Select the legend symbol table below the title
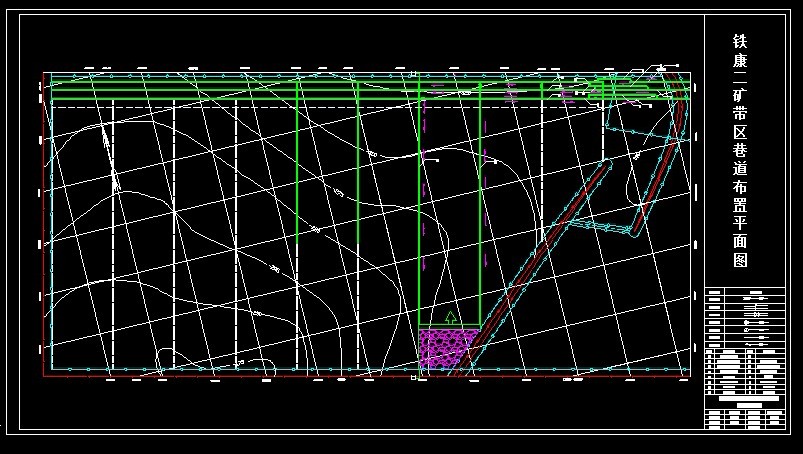Screen dimensions: 803x454 [745, 317]
